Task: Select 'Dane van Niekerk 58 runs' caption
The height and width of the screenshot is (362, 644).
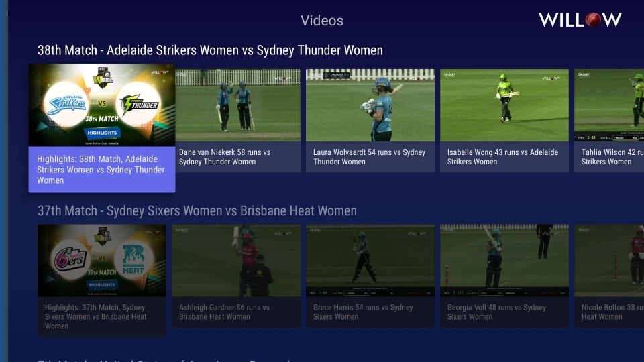Action: (x=225, y=157)
